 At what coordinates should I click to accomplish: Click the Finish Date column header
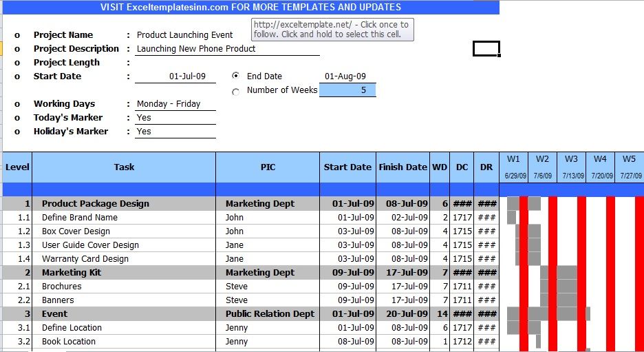(x=403, y=167)
